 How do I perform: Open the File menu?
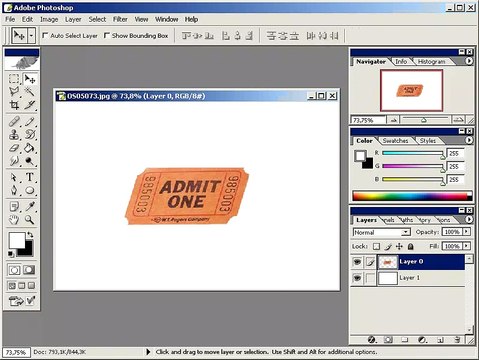pyautogui.click(x=10, y=19)
